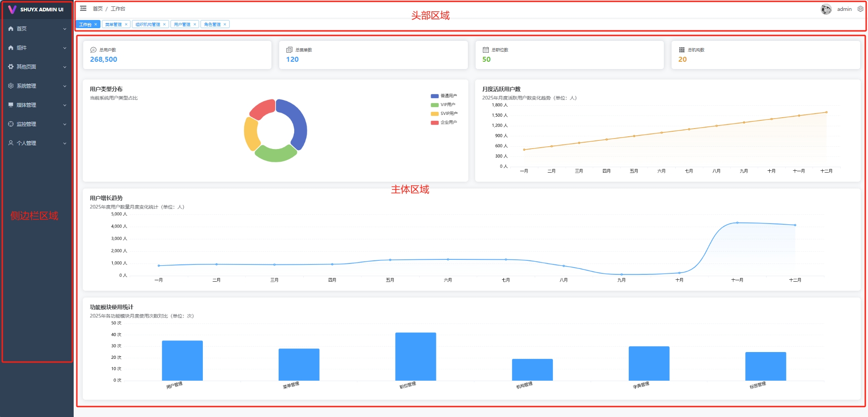
Task: Open the settings gear icon beside admin
Action: pos(860,9)
